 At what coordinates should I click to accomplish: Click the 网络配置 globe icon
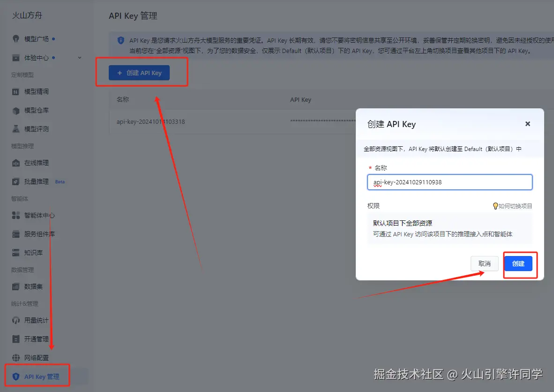point(16,358)
